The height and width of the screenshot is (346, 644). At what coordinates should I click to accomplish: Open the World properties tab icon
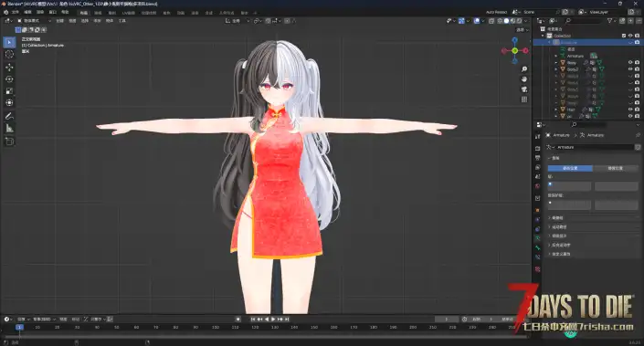click(x=538, y=186)
